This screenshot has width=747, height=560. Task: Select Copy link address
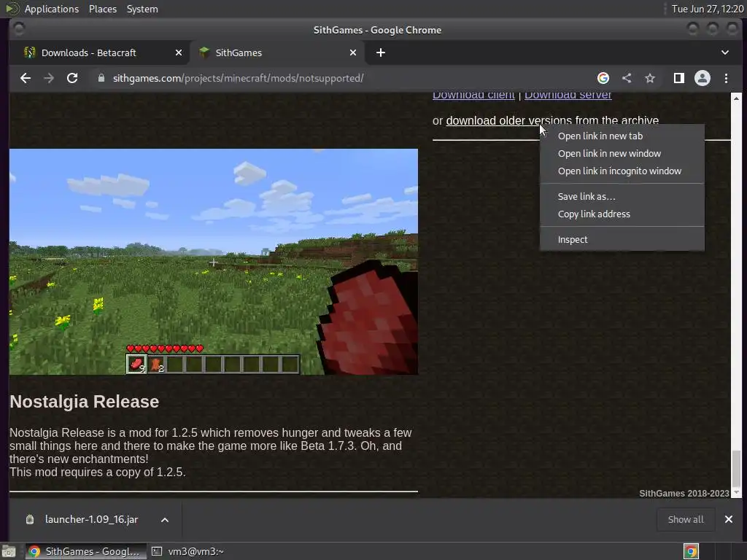[622, 214]
